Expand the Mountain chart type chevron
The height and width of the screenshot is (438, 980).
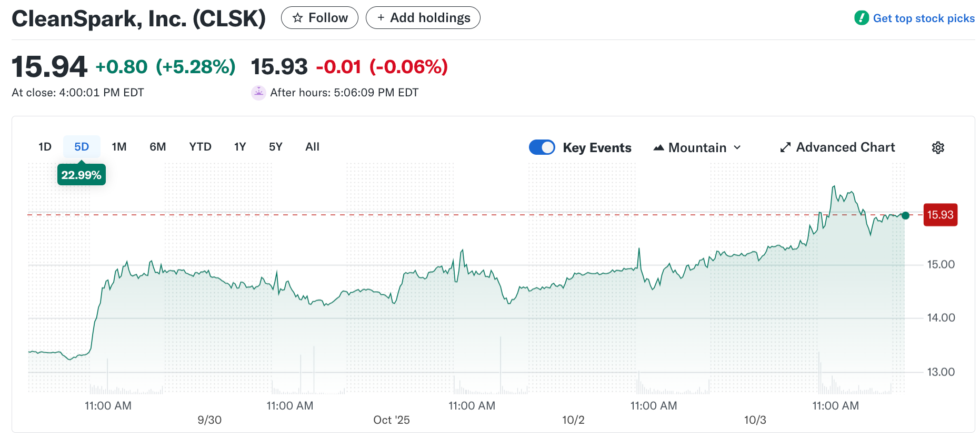click(737, 147)
